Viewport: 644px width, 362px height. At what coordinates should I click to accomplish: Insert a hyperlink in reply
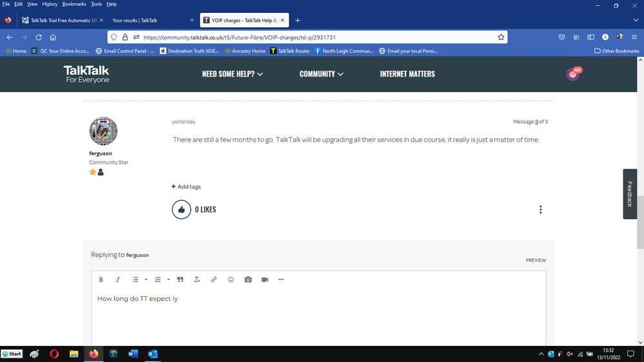[214, 280]
